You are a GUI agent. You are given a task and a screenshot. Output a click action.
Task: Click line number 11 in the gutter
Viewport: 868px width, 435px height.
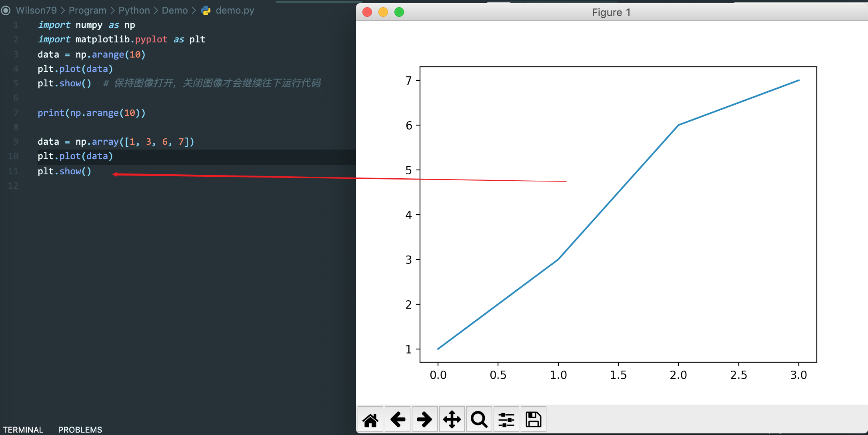point(13,171)
